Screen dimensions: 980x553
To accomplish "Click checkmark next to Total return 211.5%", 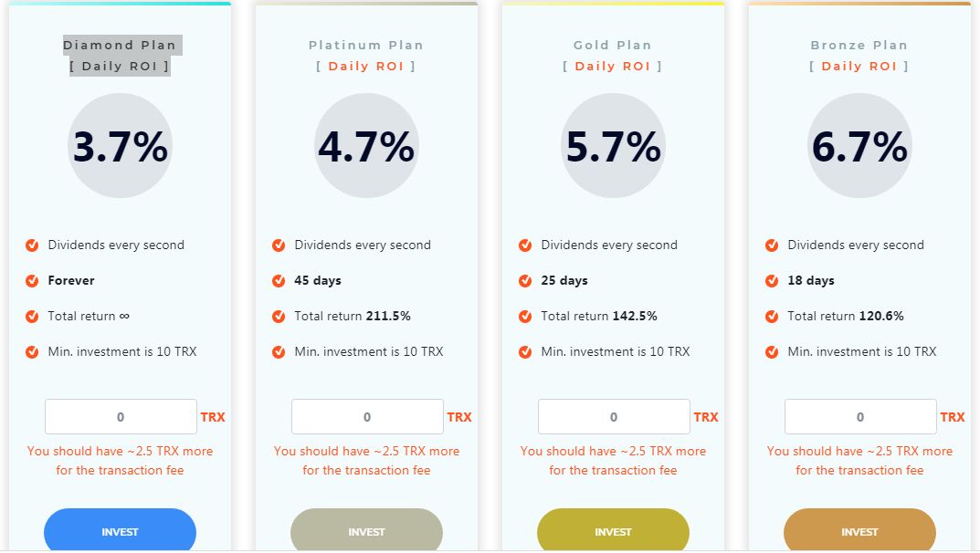I will click(279, 317).
